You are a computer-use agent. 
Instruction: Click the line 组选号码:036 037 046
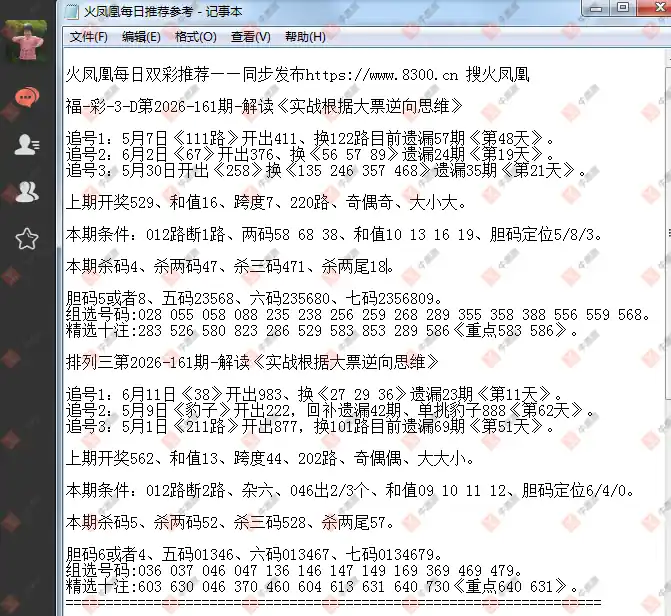click(294, 571)
